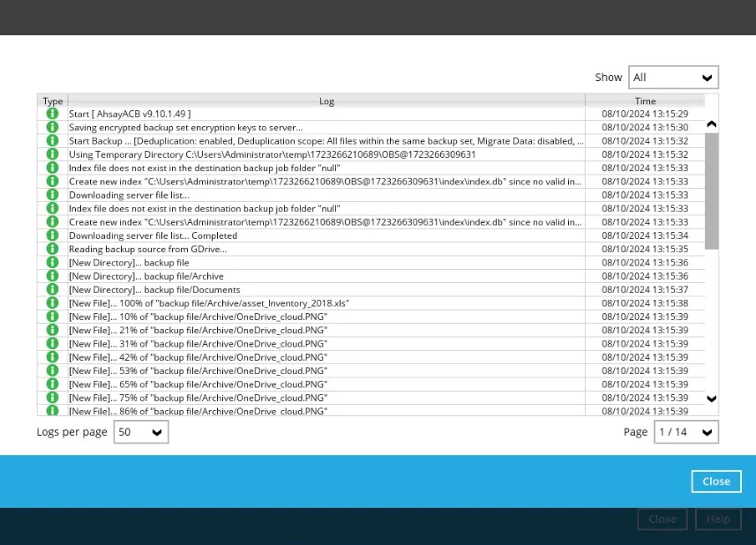Screen dimensions: 756x545
Task: Click the info icon for asset_Inventory_2018.xls entry
Action: [52, 303]
